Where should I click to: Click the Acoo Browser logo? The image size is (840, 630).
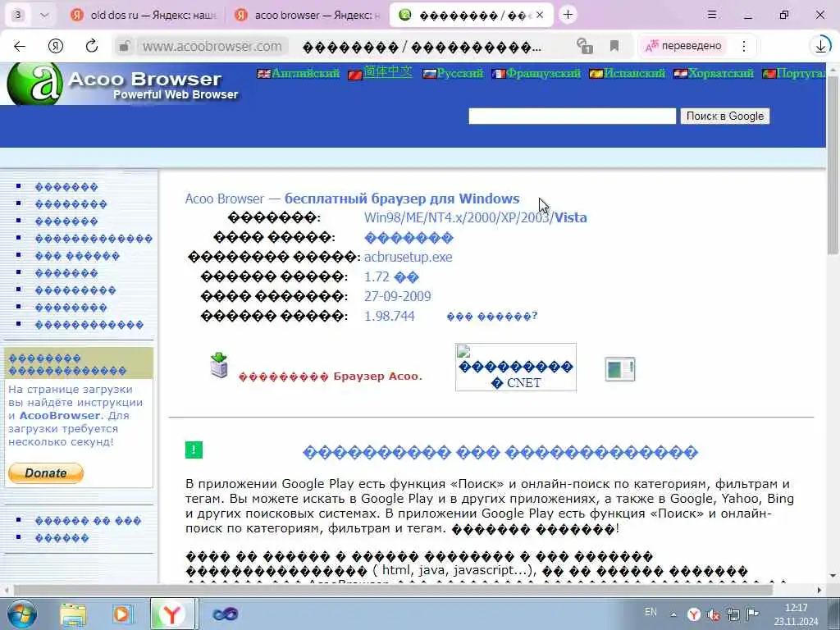point(122,84)
